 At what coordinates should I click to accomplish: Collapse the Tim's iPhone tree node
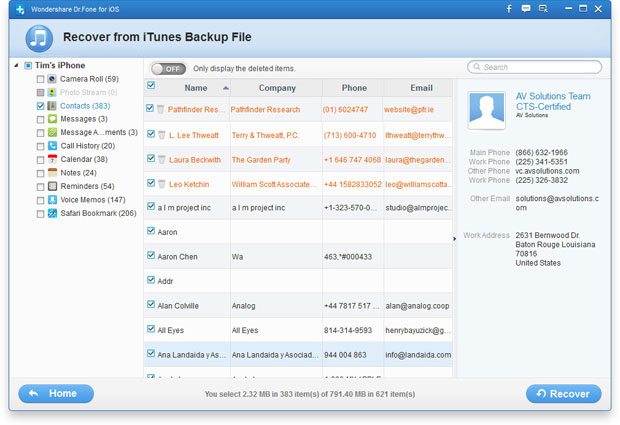(16, 65)
